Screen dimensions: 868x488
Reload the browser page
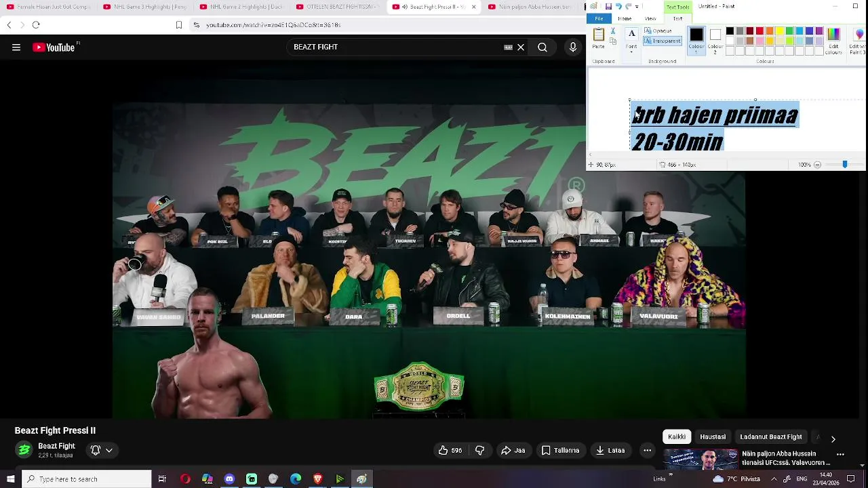36,25
